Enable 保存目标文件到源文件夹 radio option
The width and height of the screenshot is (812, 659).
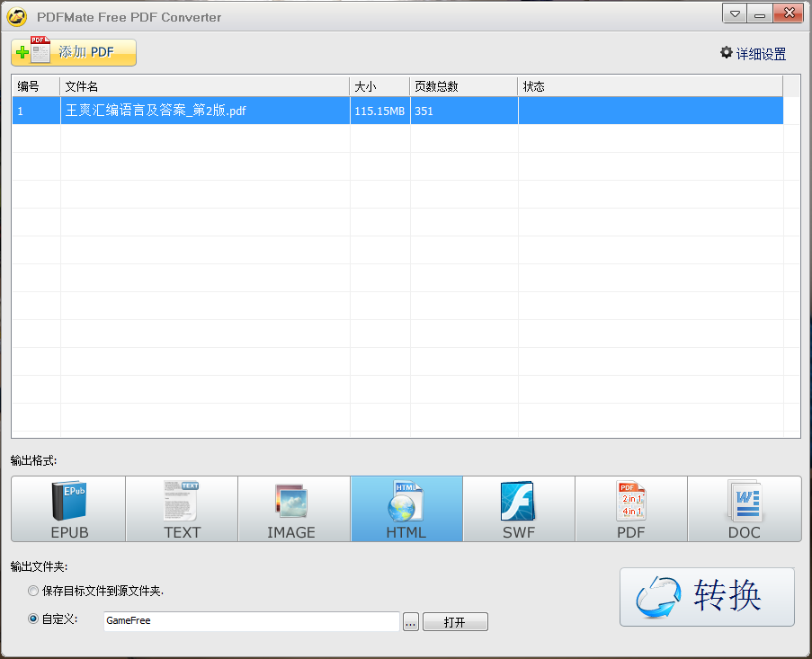click(x=34, y=591)
